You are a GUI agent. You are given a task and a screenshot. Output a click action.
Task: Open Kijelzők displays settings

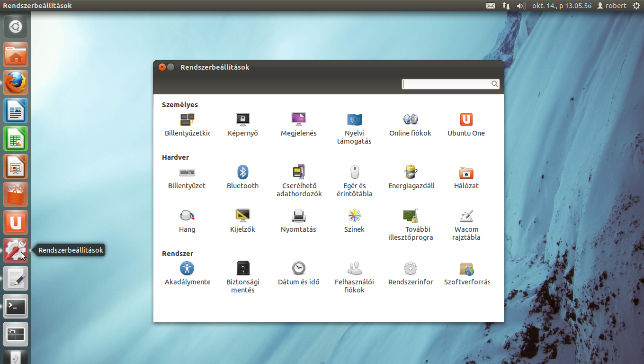click(243, 221)
